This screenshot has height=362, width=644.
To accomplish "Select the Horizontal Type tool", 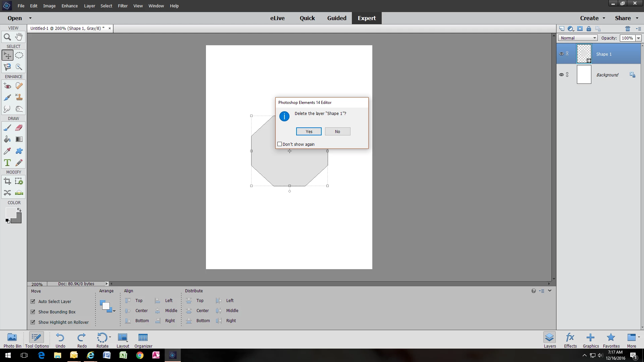I will (x=7, y=163).
